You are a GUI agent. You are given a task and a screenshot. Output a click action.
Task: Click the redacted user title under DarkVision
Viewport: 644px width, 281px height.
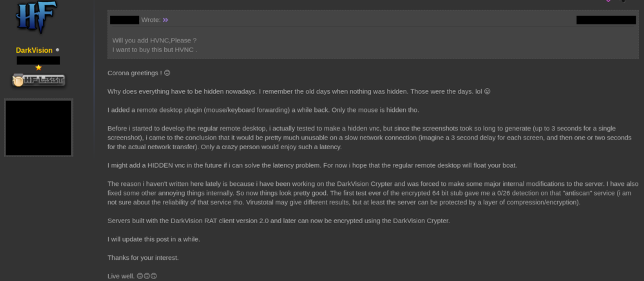click(x=38, y=60)
